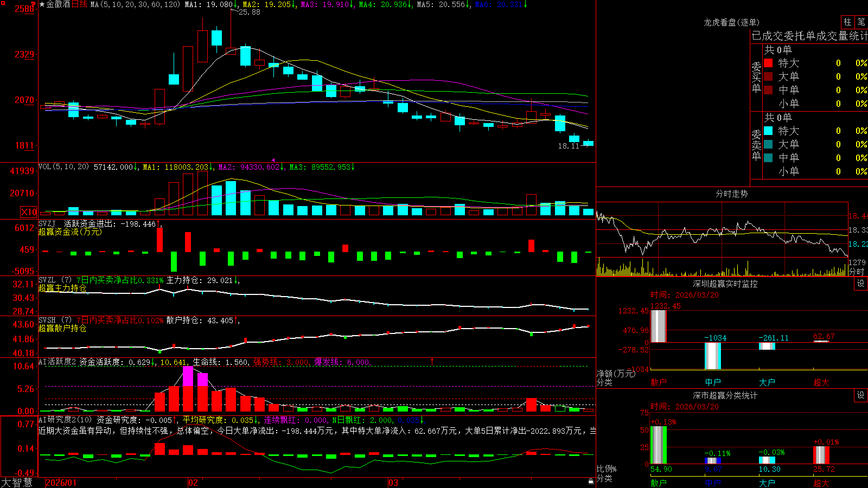The width and height of the screenshot is (868, 488).
Task: Open 设 settings for 深圳超赢实时监控
Action: click(x=861, y=284)
